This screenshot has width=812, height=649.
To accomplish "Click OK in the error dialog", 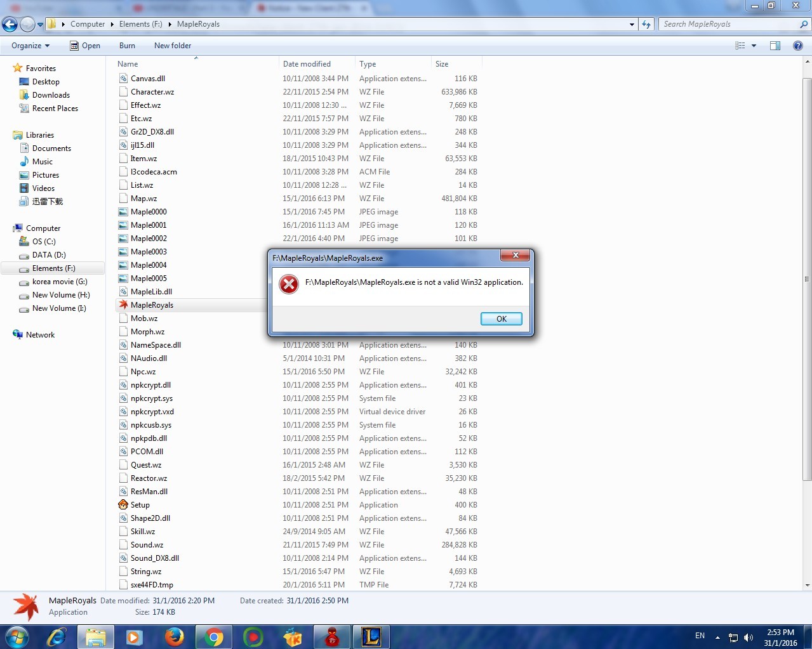I will pyautogui.click(x=501, y=318).
